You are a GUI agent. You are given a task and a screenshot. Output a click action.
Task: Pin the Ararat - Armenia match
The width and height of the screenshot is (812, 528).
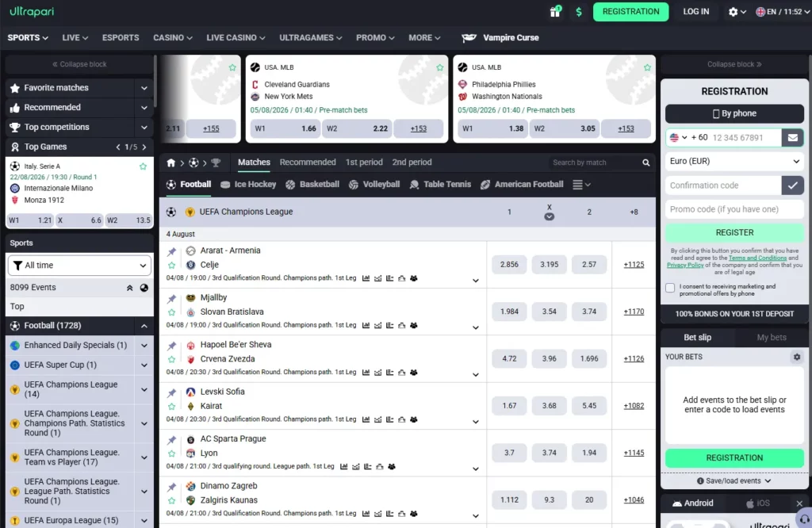(x=171, y=251)
